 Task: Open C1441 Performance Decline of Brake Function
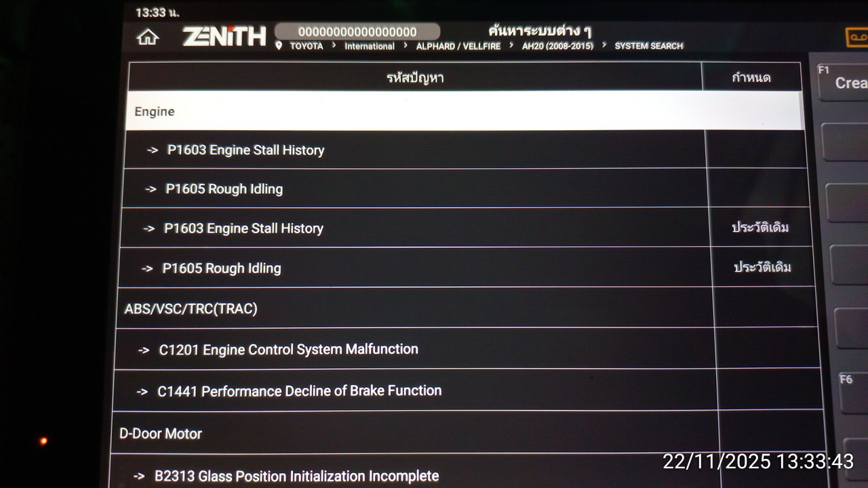click(299, 391)
